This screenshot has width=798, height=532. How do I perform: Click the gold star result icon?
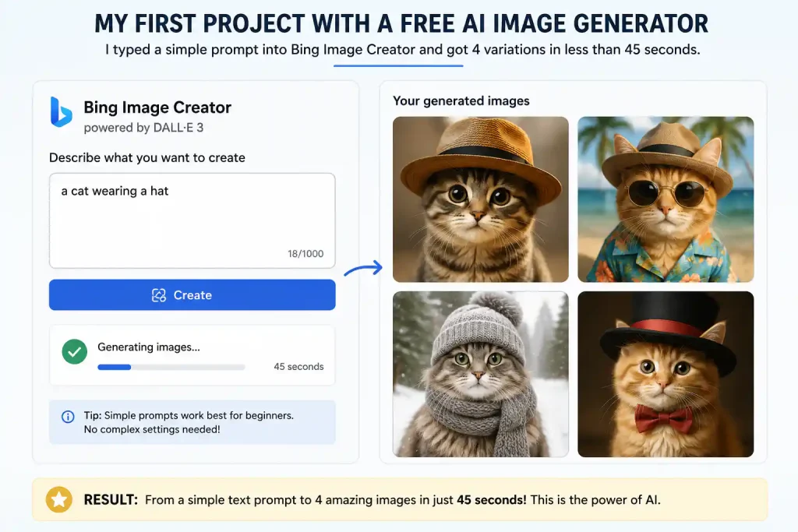tap(59, 499)
